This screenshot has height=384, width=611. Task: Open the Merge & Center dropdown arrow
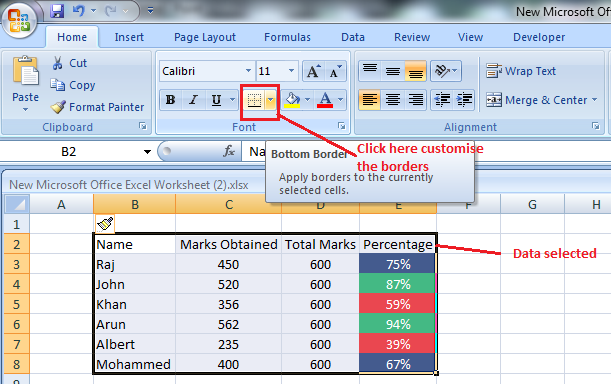pyautogui.click(x=595, y=100)
